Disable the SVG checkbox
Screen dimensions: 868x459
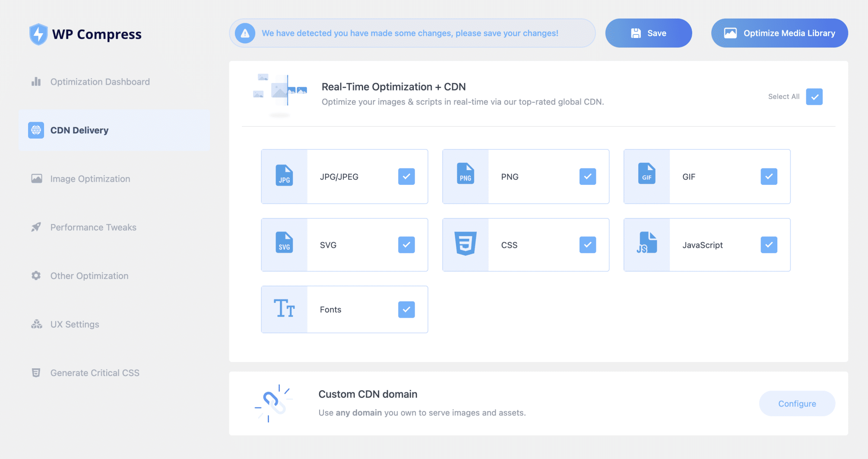pyautogui.click(x=406, y=245)
